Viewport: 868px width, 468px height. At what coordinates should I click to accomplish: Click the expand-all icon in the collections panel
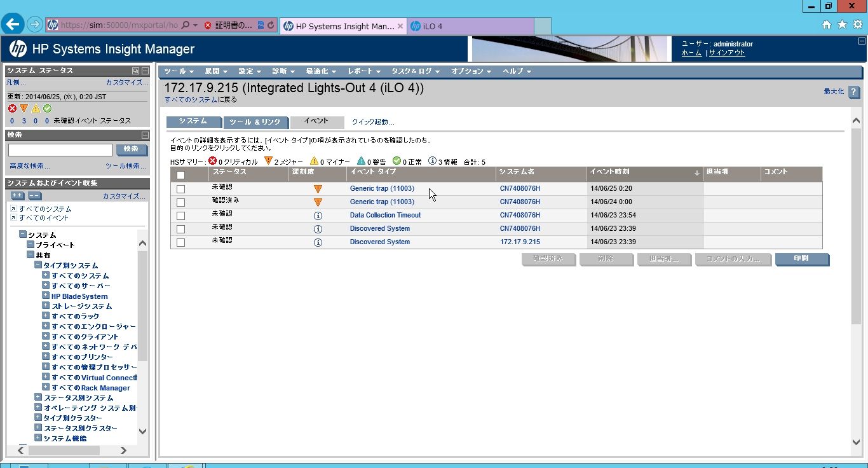[18, 196]
